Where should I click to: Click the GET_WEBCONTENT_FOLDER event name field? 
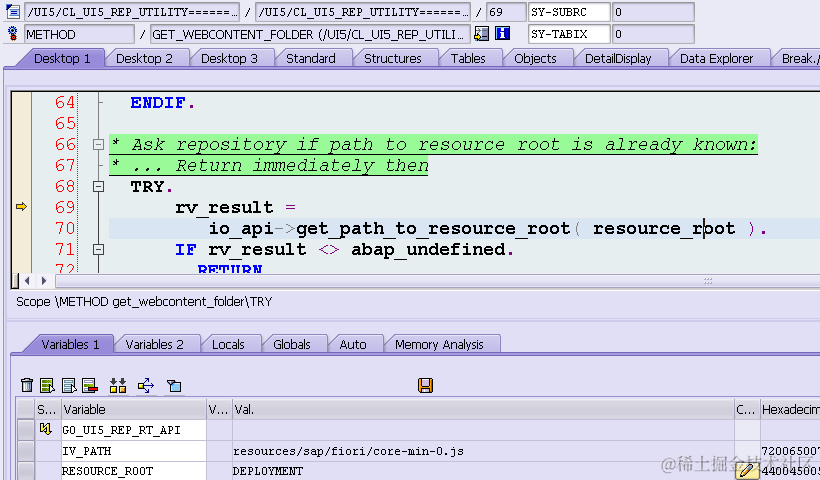click(310, 35)
